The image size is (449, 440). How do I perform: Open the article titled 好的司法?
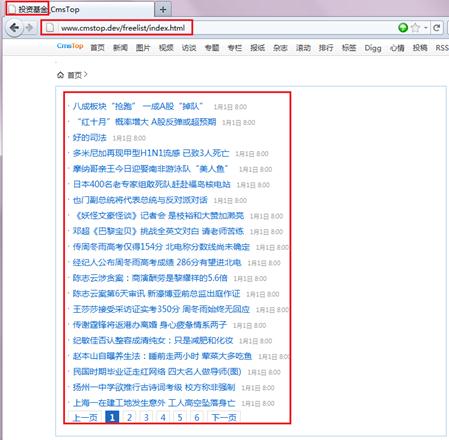point(90,138)
